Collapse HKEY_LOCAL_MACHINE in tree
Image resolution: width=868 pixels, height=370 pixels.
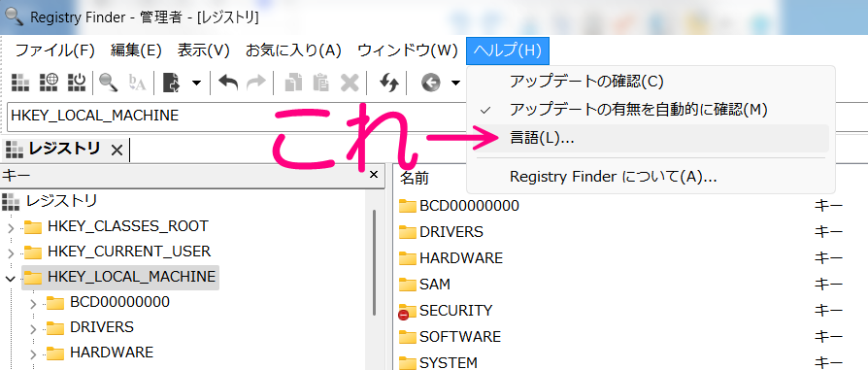pos(10,278)
